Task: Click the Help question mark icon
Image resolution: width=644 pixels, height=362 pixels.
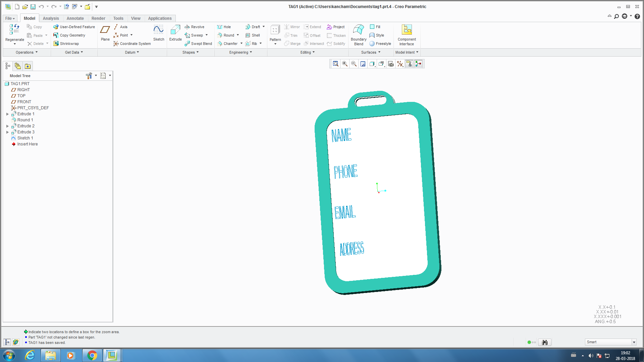Action: tap(637, 16)
